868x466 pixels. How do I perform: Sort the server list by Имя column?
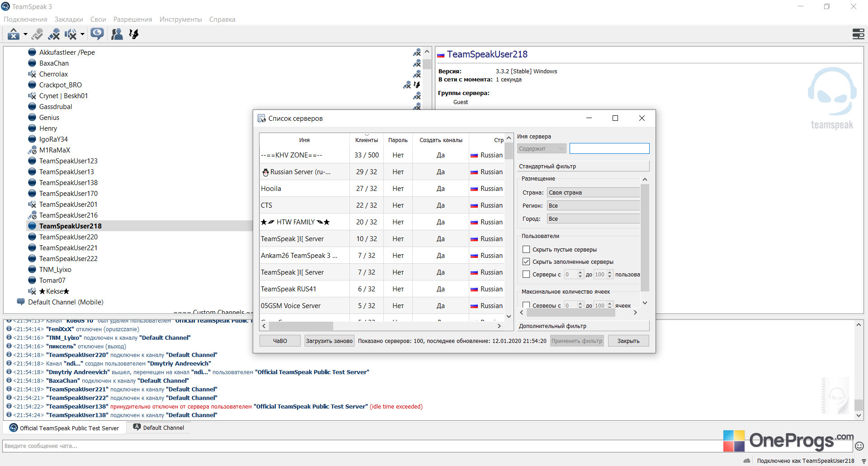[x=304, y=140]
